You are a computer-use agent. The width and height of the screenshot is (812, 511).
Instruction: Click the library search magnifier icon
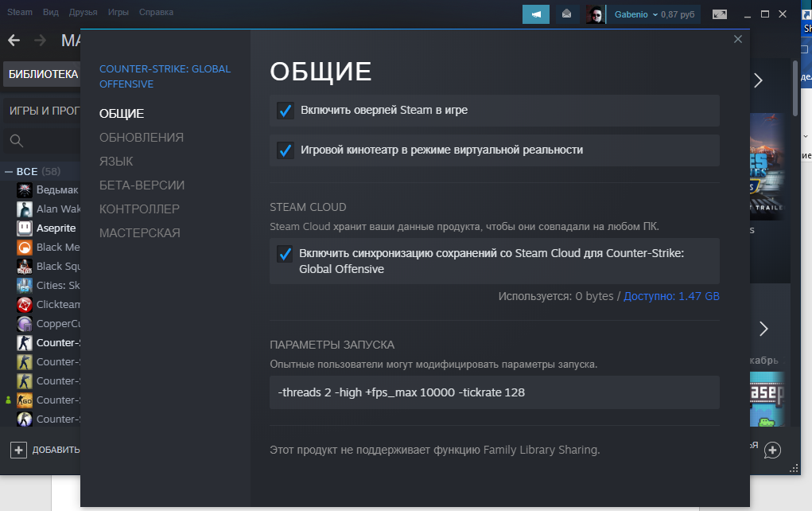[x=17, y=140]
